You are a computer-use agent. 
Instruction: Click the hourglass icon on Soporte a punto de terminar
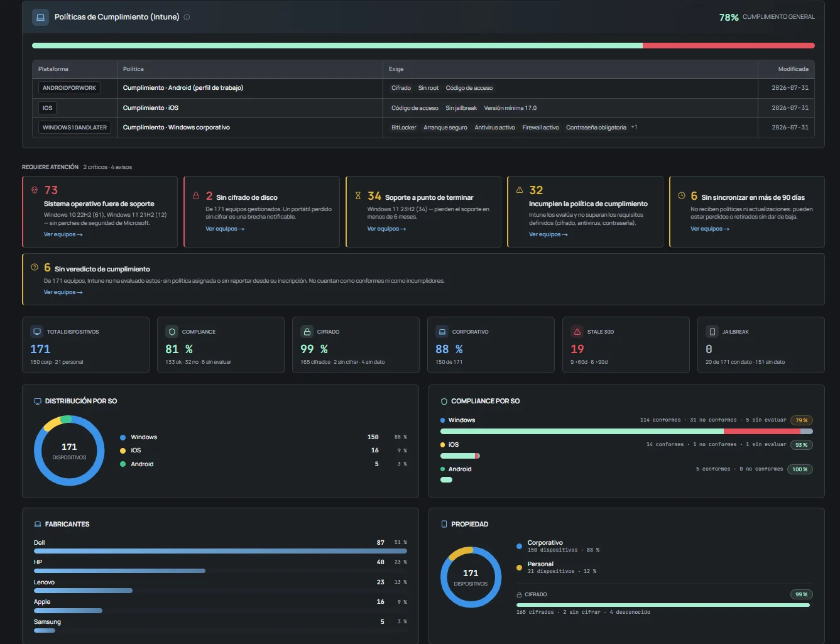coord(358,195)
